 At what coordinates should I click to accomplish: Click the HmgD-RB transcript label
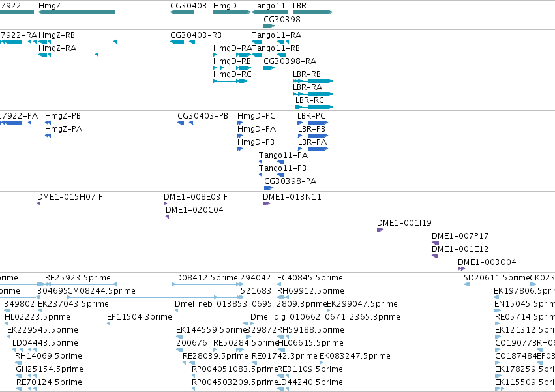point(232,61)
